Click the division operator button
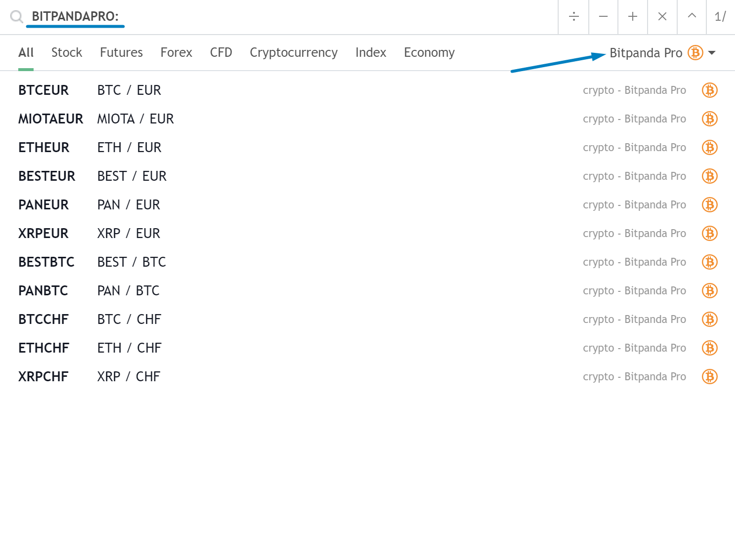This screenshot has height=560, width=735. 573,17
